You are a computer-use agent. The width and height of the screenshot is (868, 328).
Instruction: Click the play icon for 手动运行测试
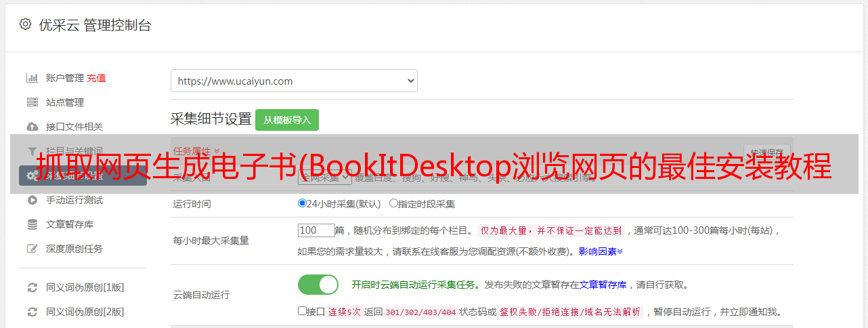pyautogui.click(x=32, y=200)
